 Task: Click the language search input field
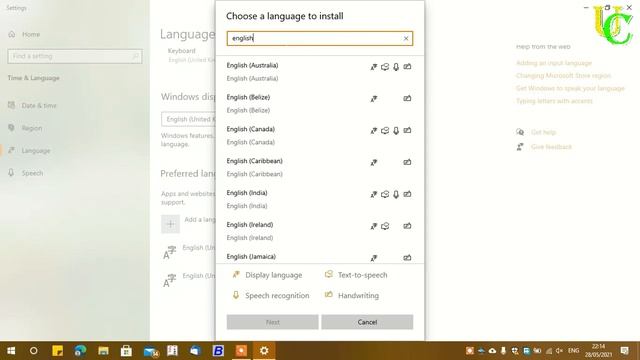click(320, 38)
